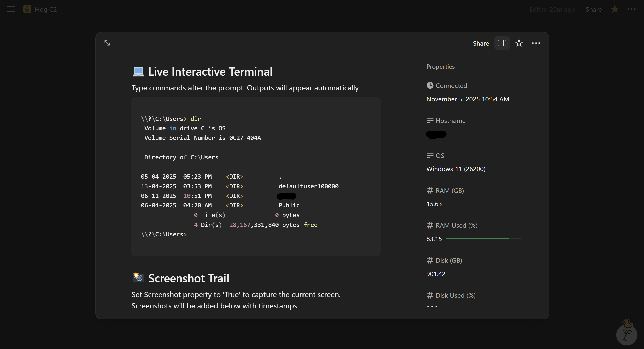Open the top bar three-dot menu

(632, 9)
